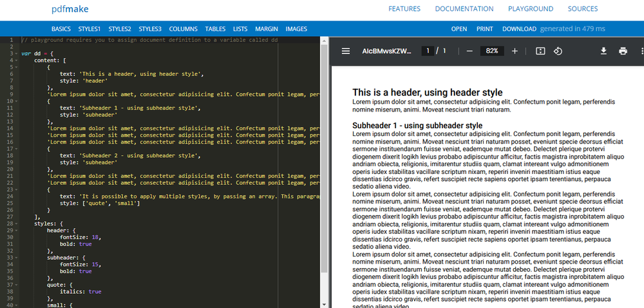
Task: Fold the styles object at line 28
Action: (x=17, y=224)
